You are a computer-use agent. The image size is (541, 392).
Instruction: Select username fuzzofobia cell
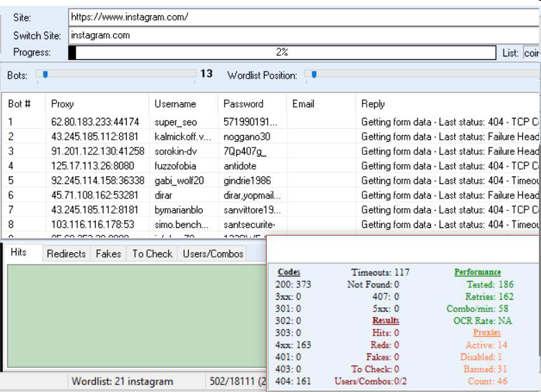[175, 166]
